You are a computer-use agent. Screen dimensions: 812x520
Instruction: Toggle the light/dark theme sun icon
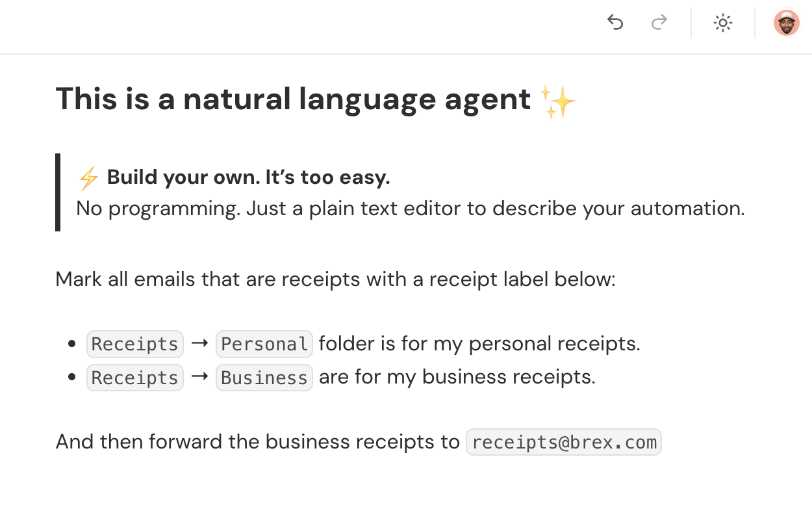[723, 23]
